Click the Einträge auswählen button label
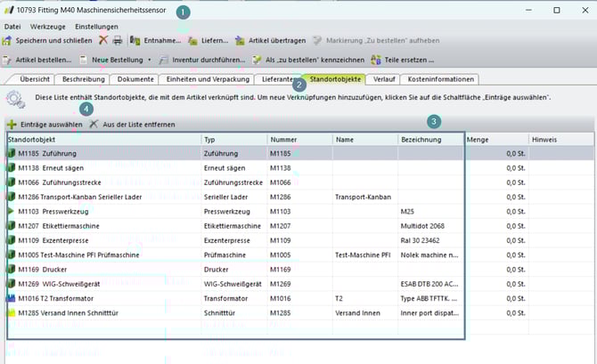The height and width of the screenshot is (364, 597). (x=52, y=125)
